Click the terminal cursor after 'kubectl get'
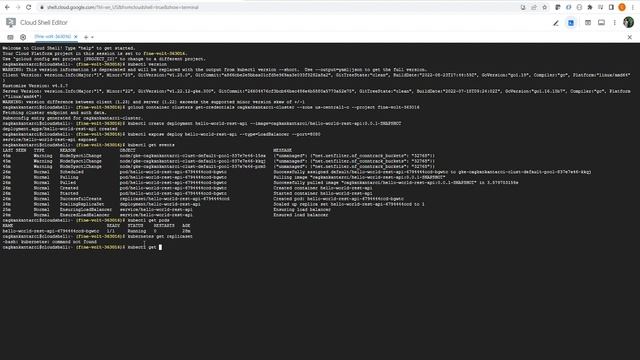Image resolution: width=640 pixels, height=360 pixels. [160, 247]
